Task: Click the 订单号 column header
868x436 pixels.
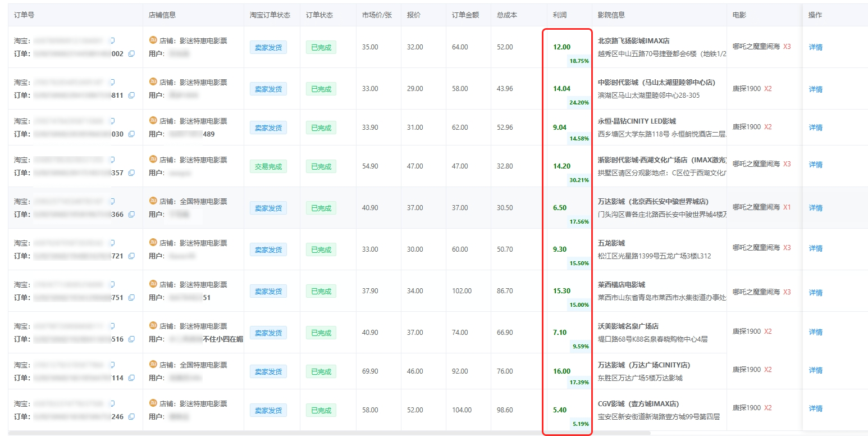Action: tap(24, 15)
